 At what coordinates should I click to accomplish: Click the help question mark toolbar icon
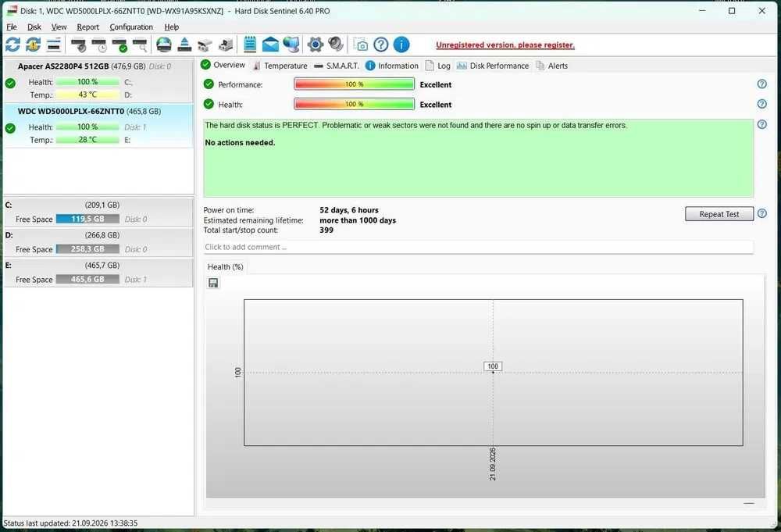(381, 45)
